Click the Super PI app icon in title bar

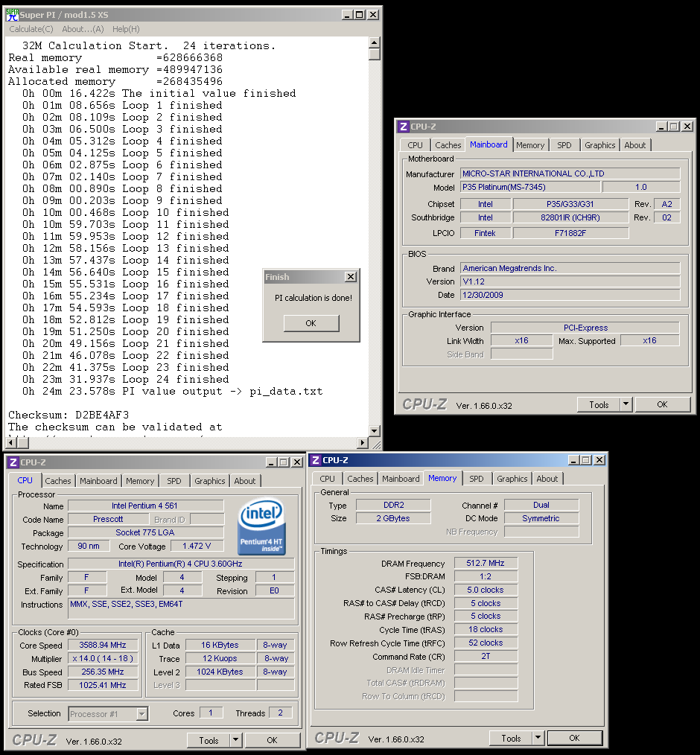[x=12, y=15]
